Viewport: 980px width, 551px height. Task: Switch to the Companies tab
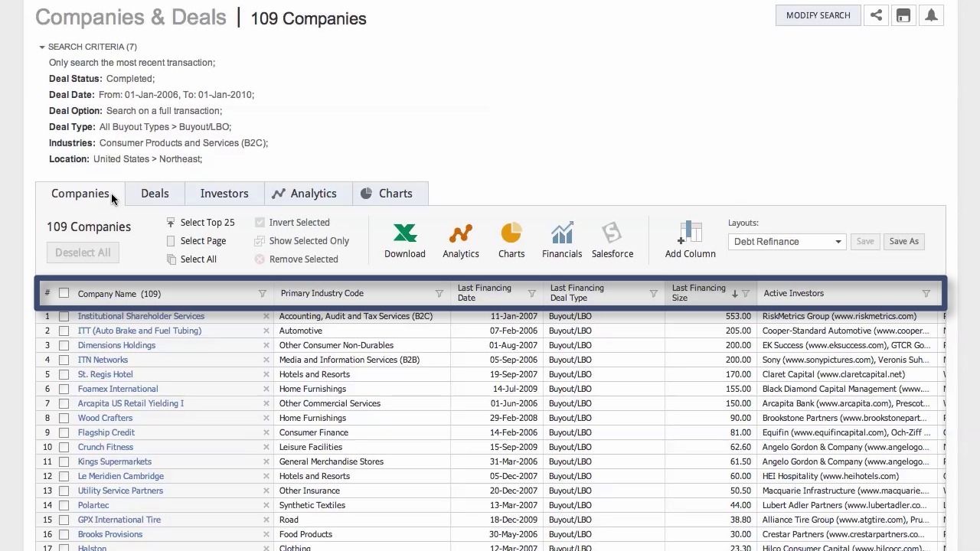(80, 194)
